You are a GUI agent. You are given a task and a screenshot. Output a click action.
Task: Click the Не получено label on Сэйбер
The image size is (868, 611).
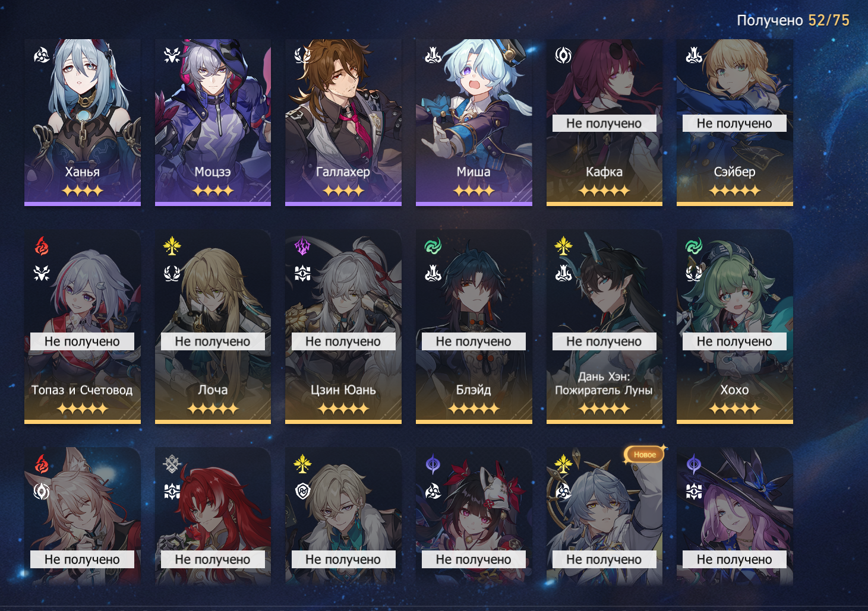[x=734, y=124]
